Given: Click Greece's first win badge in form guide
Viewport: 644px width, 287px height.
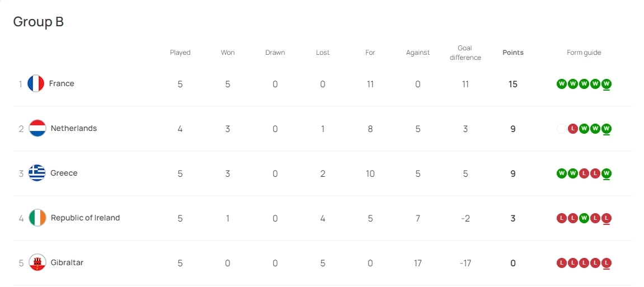Looking at the screenshot, I should click(562, 173).
